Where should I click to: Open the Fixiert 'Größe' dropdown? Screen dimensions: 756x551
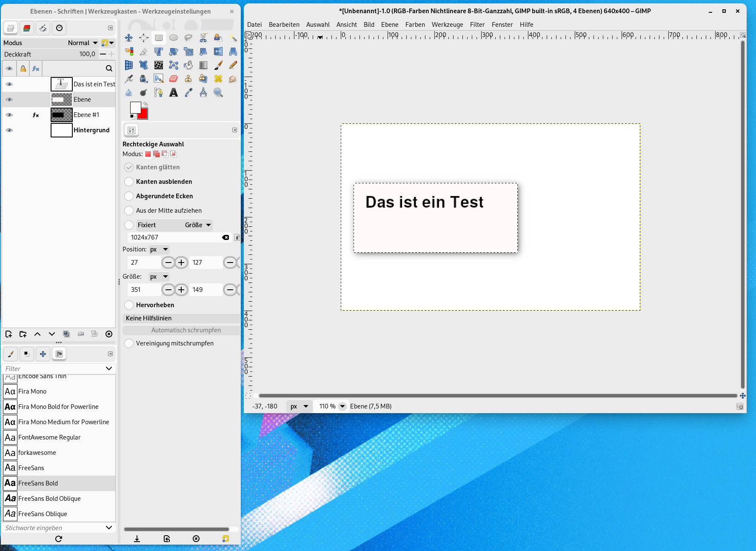tap(197, 225)
